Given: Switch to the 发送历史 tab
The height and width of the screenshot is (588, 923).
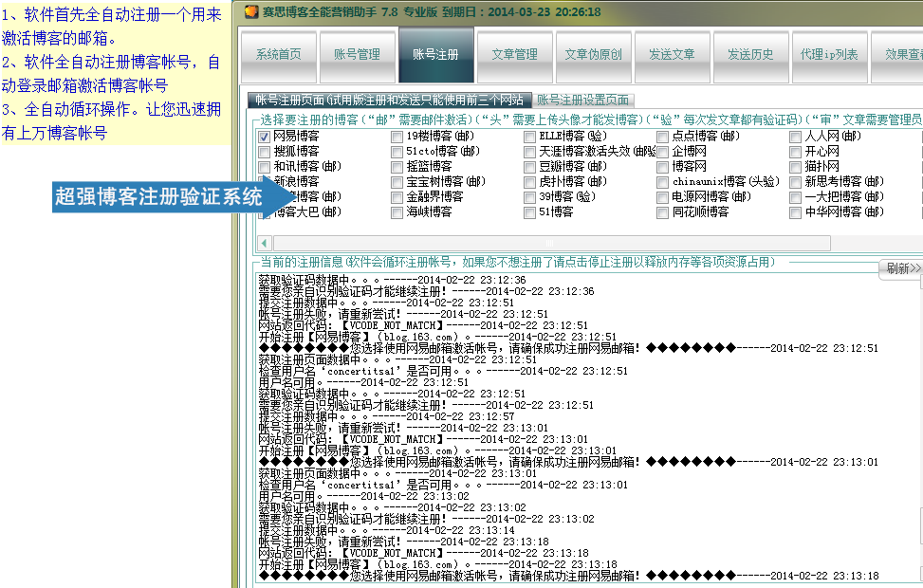Looking at the screenshot, I should click(x=751, y=56).
